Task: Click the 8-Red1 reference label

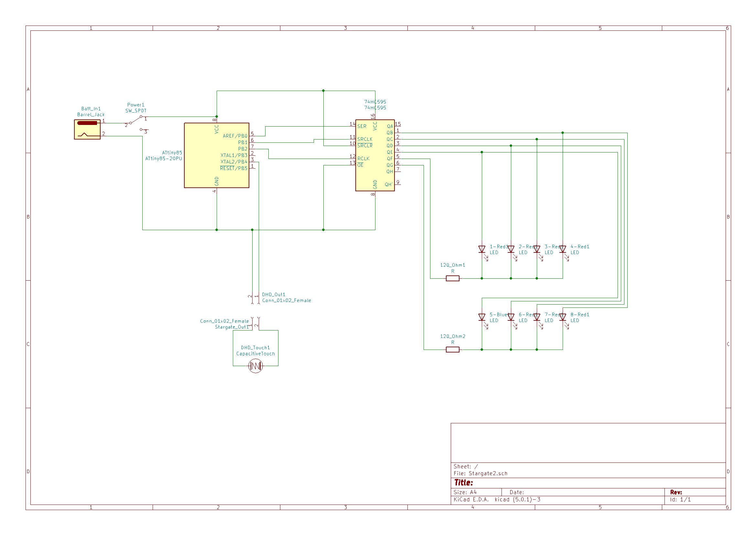Action: tap(580, 315)
